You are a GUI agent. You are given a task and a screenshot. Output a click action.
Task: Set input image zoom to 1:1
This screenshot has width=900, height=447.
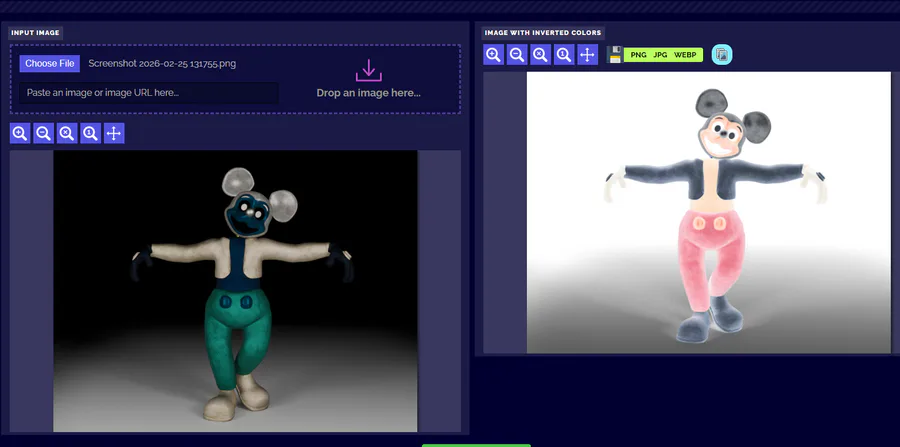click(x=91, y=134)
